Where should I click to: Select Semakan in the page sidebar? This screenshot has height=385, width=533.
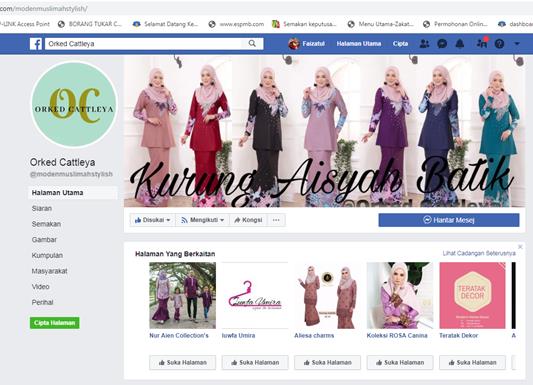point(46,224)
